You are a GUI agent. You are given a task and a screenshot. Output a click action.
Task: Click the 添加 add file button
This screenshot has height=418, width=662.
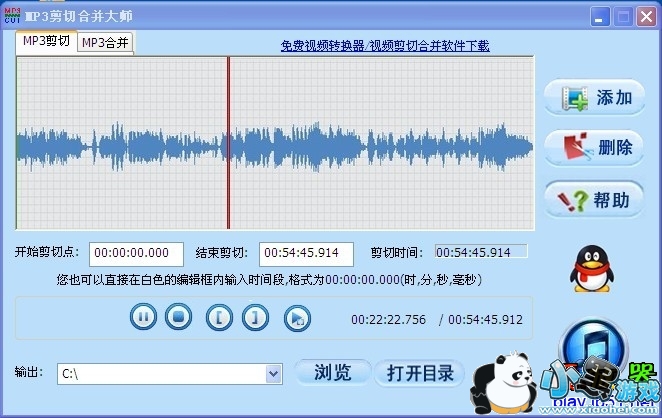pyautogui.click(x=594, y=98)
